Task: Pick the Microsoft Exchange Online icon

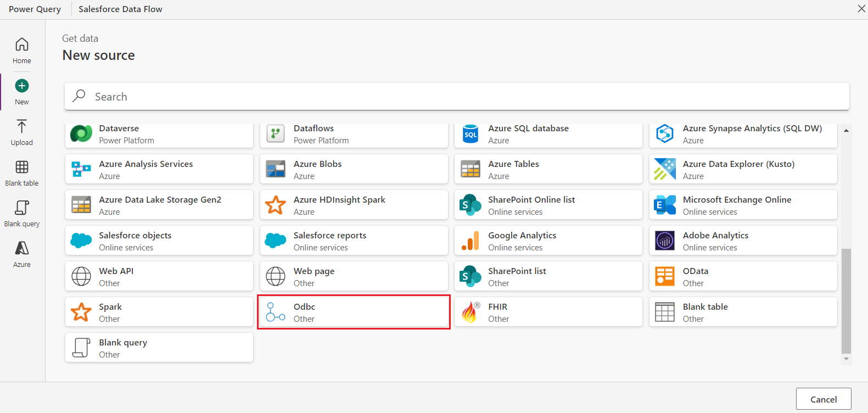Action: pos(664,205)
